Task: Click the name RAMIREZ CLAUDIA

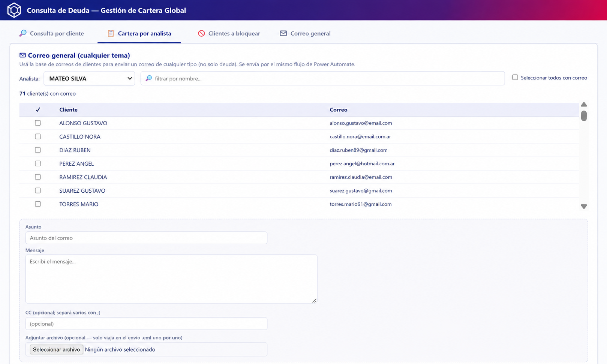Action: pyautogui.click(x=83, y=177)
